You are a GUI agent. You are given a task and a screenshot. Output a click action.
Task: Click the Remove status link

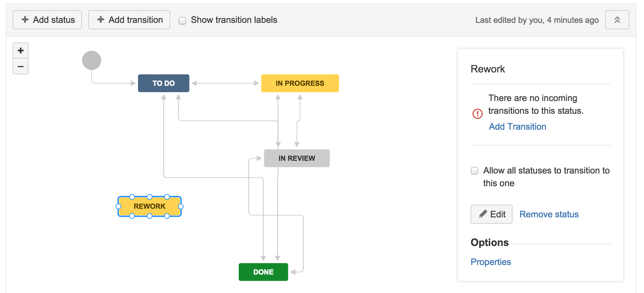549,214
